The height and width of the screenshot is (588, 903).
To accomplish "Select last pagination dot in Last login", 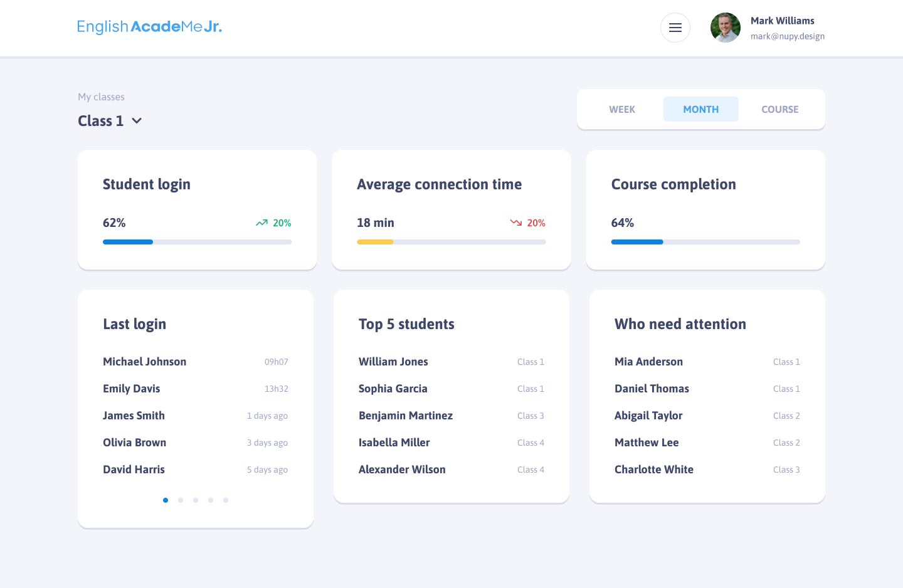I will click(x=226, y=500).
